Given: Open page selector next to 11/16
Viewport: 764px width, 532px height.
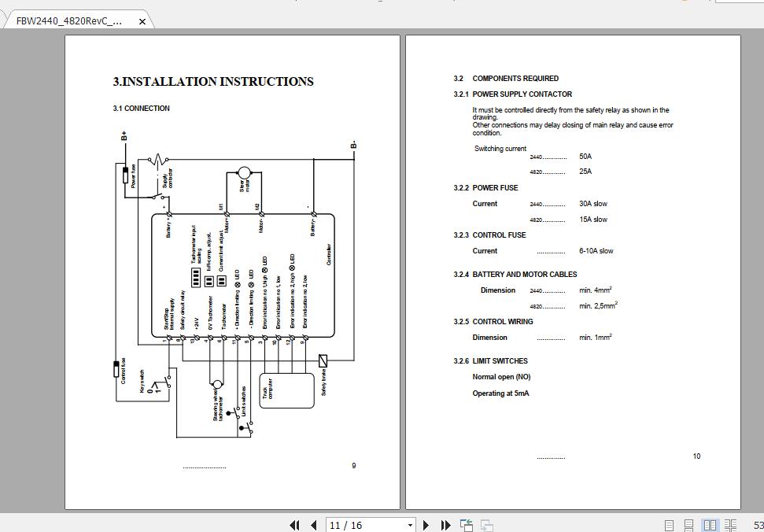Looking at the screenshot, I should coord(410,525).
